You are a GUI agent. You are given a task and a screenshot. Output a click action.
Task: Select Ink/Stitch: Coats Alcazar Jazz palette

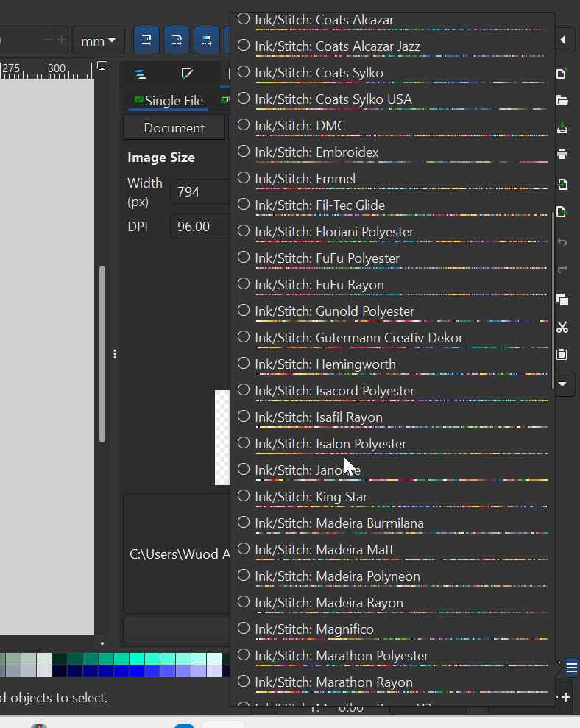pos(392,48)
